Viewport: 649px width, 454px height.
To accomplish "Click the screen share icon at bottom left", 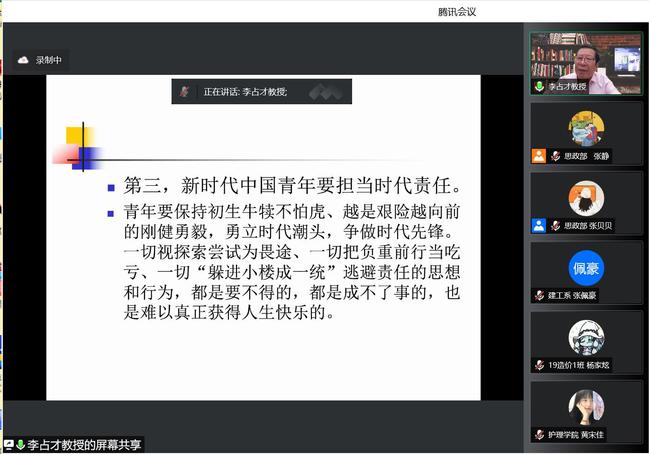I will (9, 445).
